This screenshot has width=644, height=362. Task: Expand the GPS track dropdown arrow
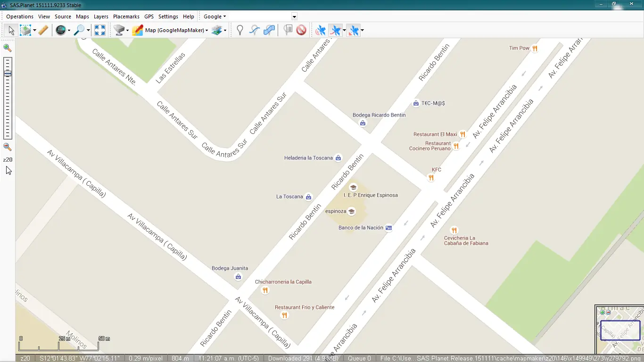pyautogui.click(x=344, y=30)
